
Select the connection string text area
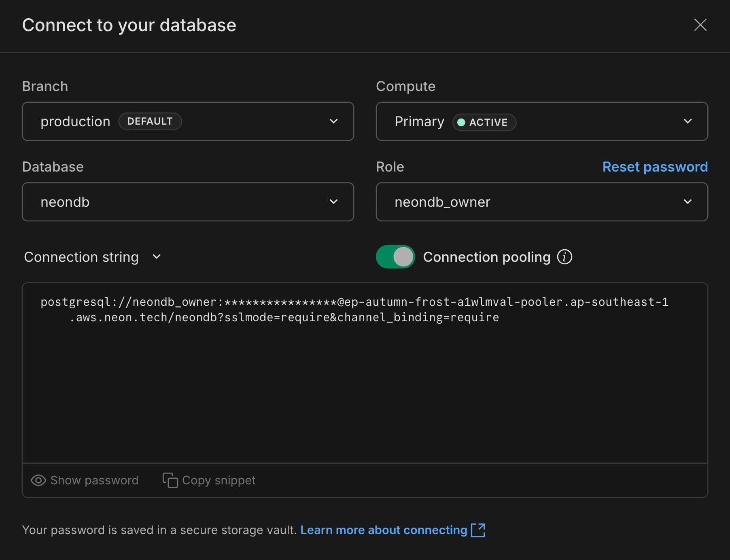click(364, 372)
